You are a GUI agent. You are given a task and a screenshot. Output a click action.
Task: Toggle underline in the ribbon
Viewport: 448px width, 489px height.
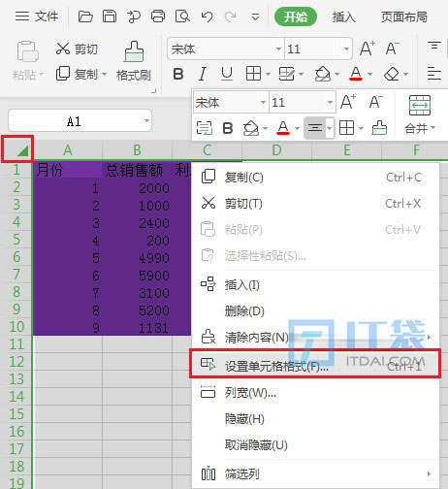pos(227,74)
